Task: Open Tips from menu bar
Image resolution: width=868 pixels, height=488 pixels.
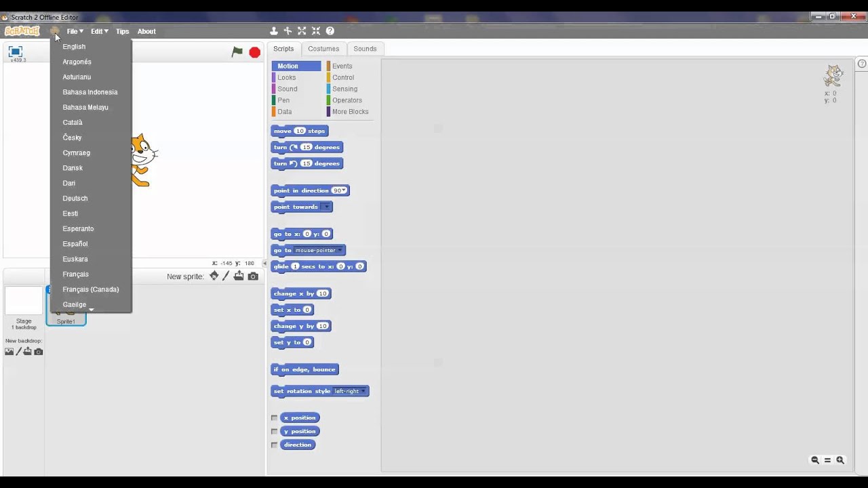Action: [122, 31]
